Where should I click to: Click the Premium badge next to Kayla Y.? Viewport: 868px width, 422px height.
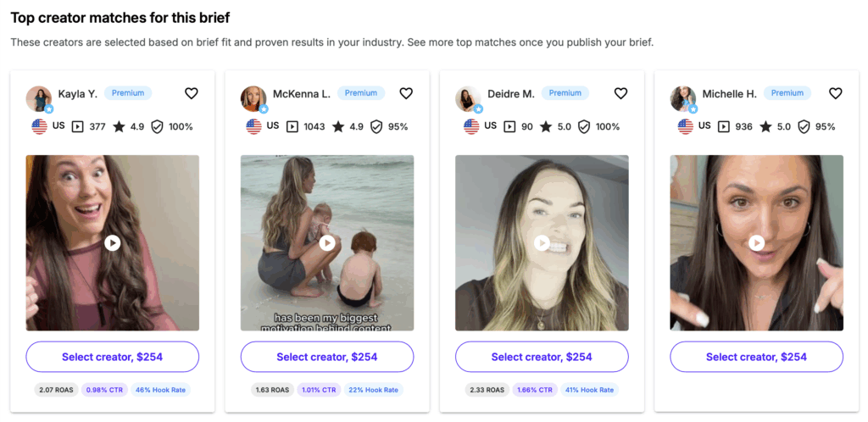click(128, 93)
